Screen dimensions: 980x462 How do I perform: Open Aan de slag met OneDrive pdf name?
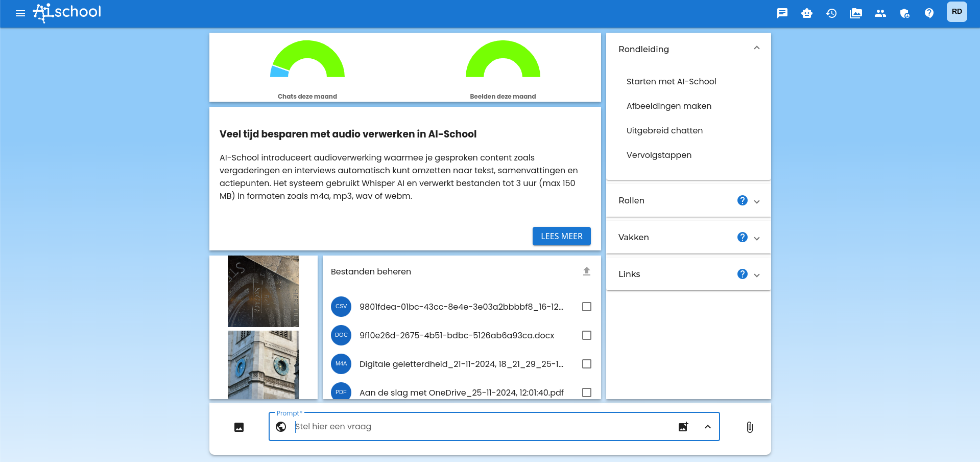[x=461, y=392]
